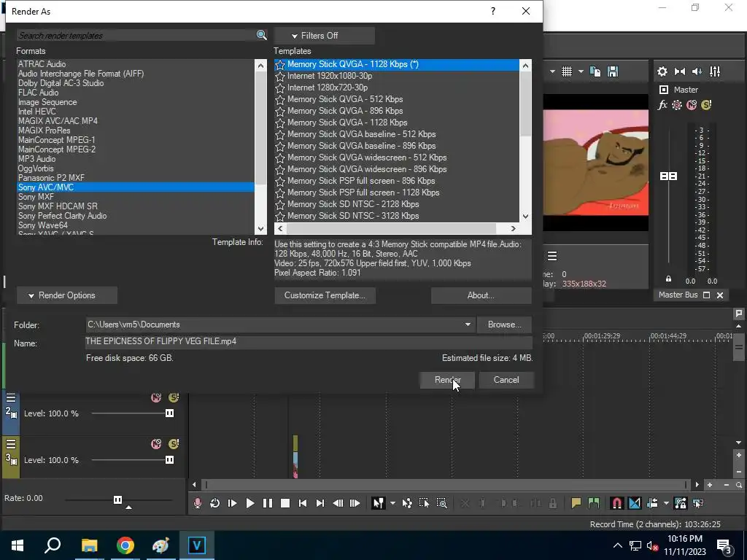Adjust track 2 Level slider handle

(169, 413)
